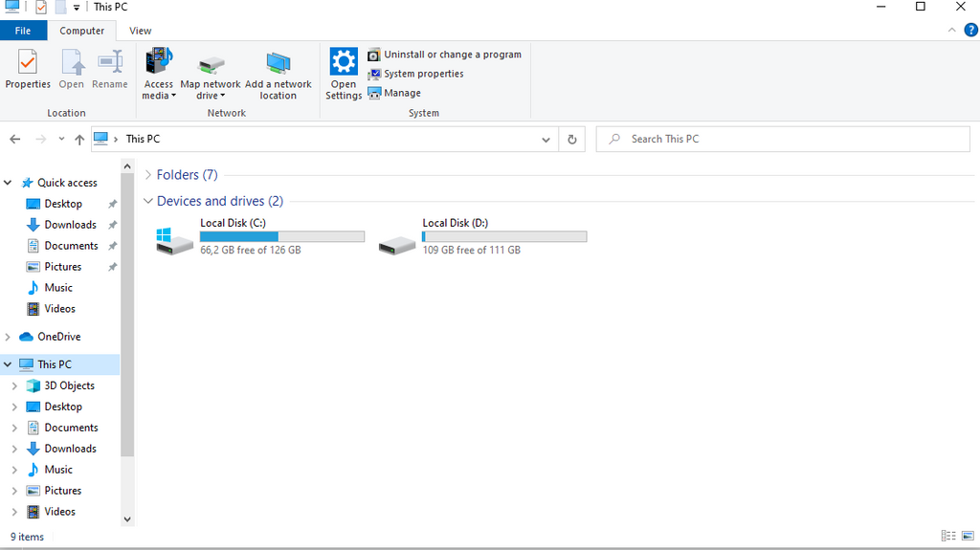Select Quick access in the sidebar
The height and width of the screenshot is (550, 980).
pos(67,183)
